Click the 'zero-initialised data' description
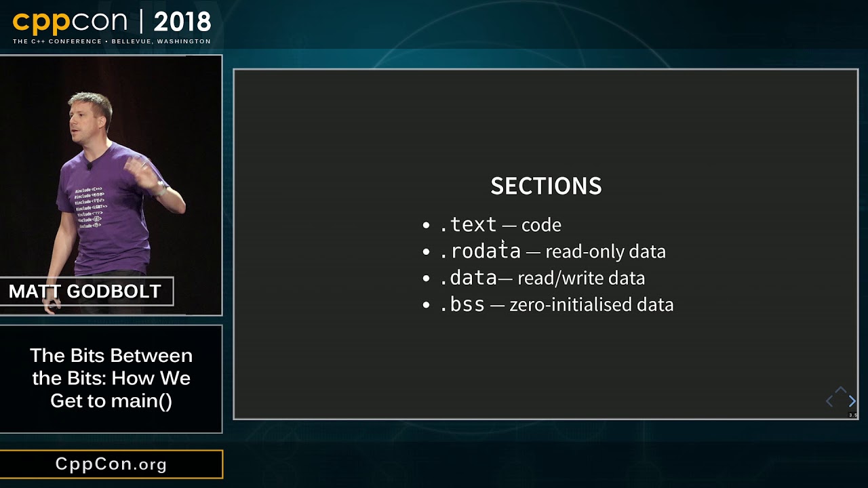The height and width of the screenshot is (488, 868). pos(591,305)
